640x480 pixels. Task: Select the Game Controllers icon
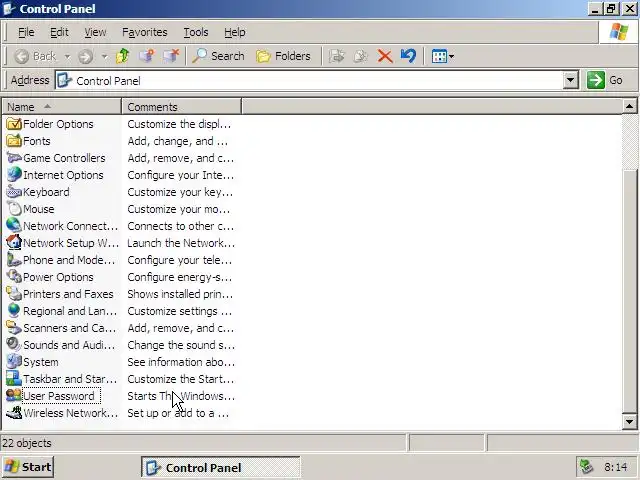(14, 158)
